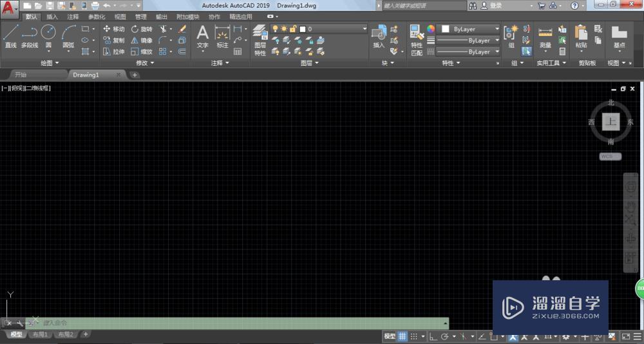644x344 pixels.
Task: Open the linetype ByLayer dropdown
Action: [469, 52]
